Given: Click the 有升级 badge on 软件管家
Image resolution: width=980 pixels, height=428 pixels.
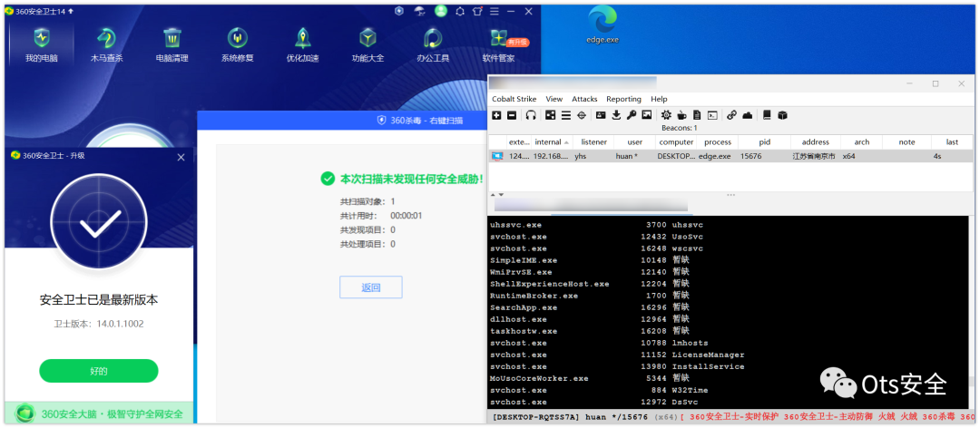Looking at the screenshot, I should (x=517, y=43).
